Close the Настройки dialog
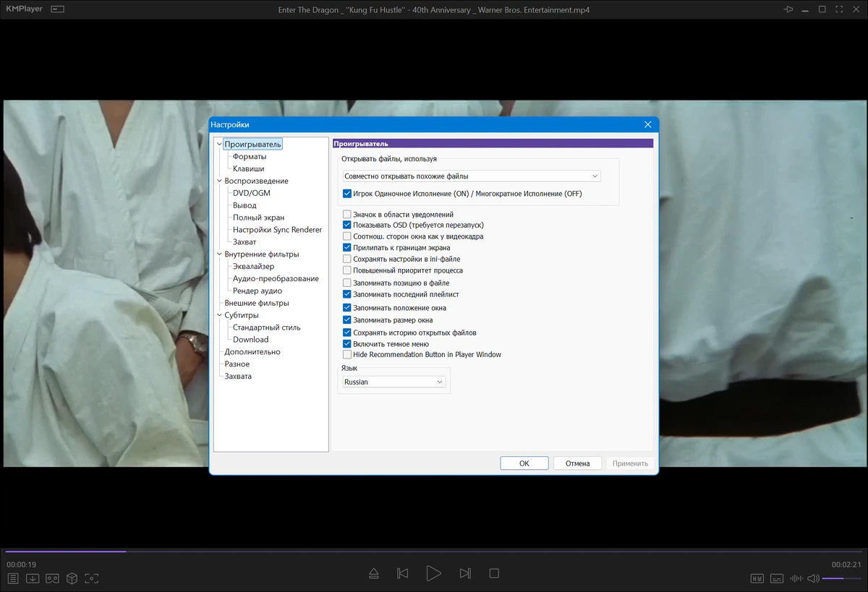The image size is (868, 592). [648, 124]
